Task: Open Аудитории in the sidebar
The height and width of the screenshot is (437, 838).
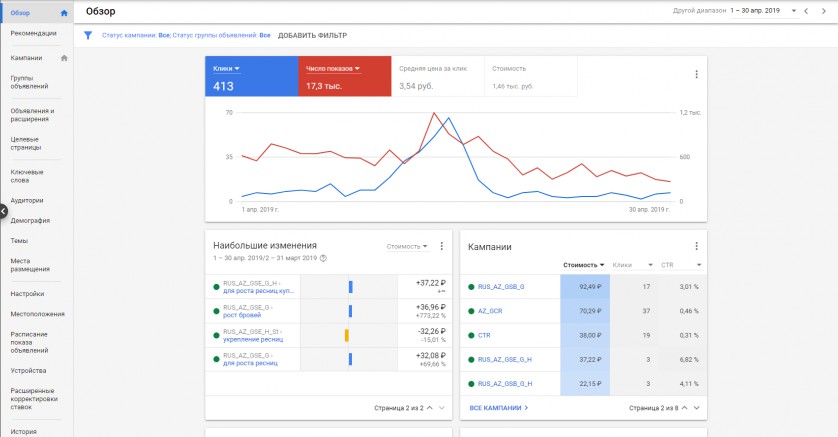Action: 27,200
